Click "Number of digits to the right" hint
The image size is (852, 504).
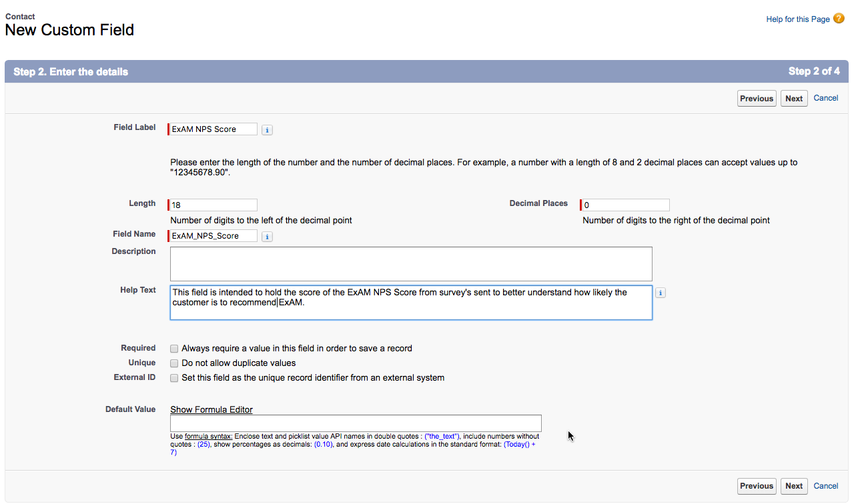(677, 220)
